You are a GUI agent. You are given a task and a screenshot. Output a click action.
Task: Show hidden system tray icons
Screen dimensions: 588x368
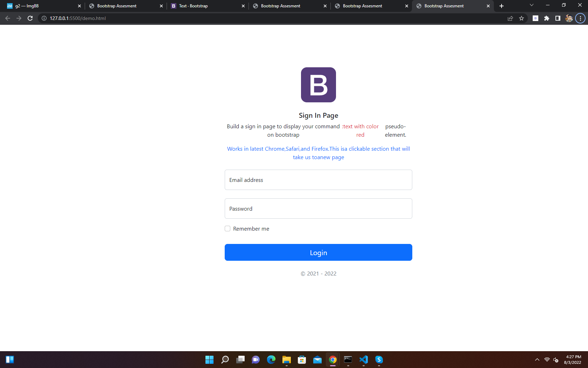point(537,360)
